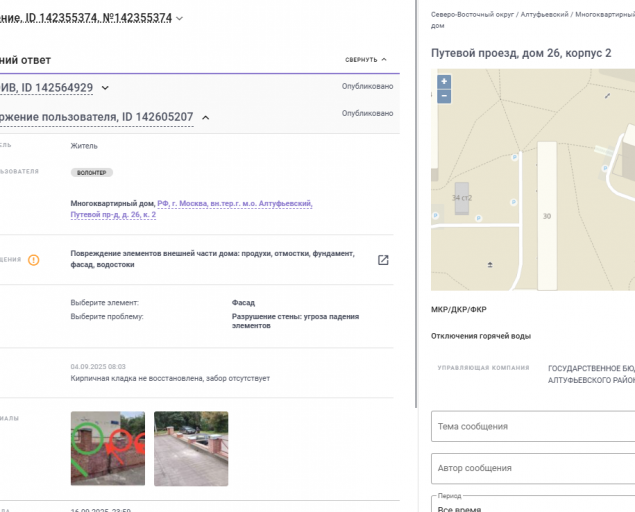The height and width of the screenshot is (512, 635).
Task: Click breadcrumb Северо-Восточный округ
Action: tap(472, 15)
